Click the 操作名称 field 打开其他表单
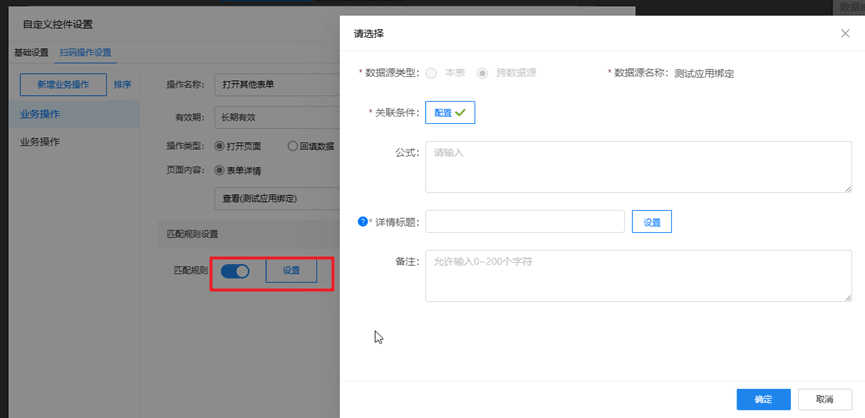This screenshot has width=865, height=418. click(277, 85)
